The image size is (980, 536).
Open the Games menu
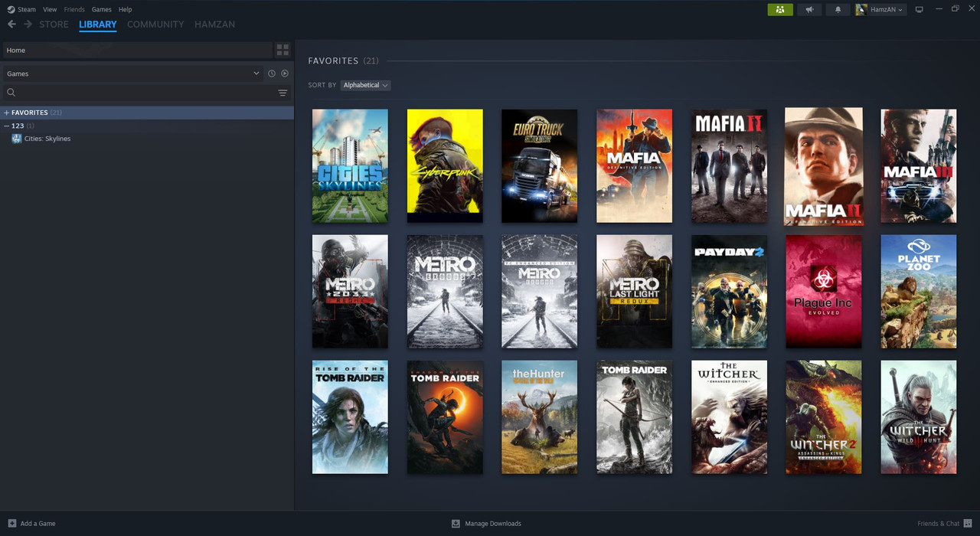point(101,9)
